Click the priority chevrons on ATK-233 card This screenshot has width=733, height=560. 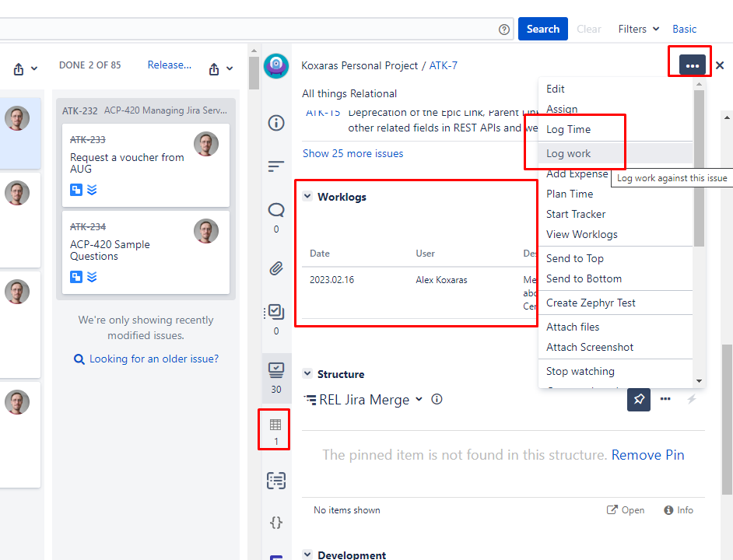click(92, 190)
